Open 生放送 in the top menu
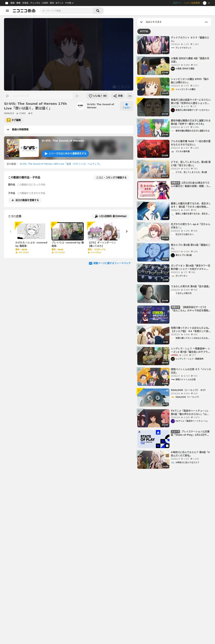215x644 pixels. [x=25, y=3]
